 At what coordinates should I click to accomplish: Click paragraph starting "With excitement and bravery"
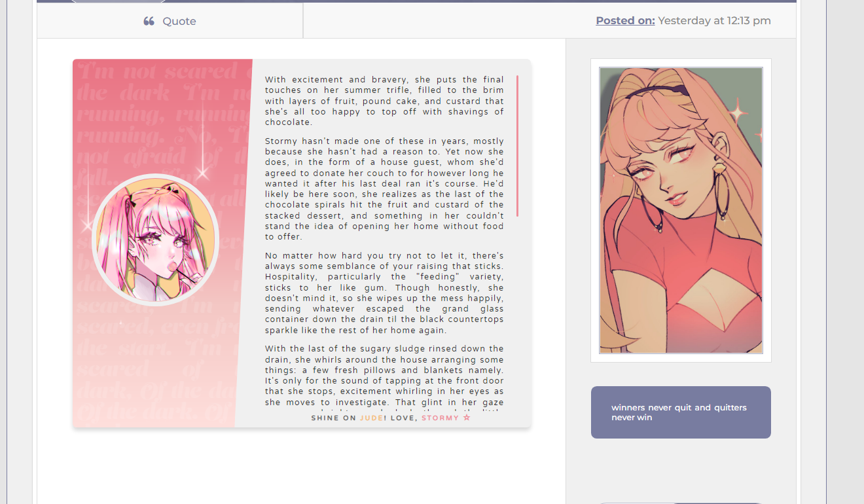click(x=384, y=101)
